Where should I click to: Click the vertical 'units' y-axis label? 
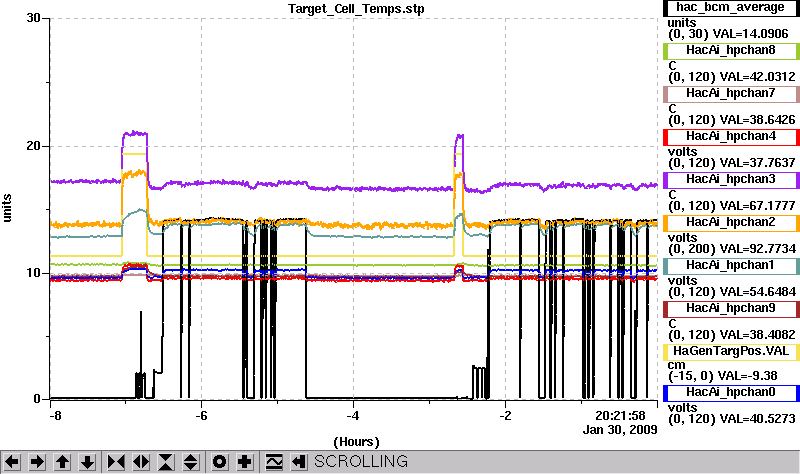point(7,208)
